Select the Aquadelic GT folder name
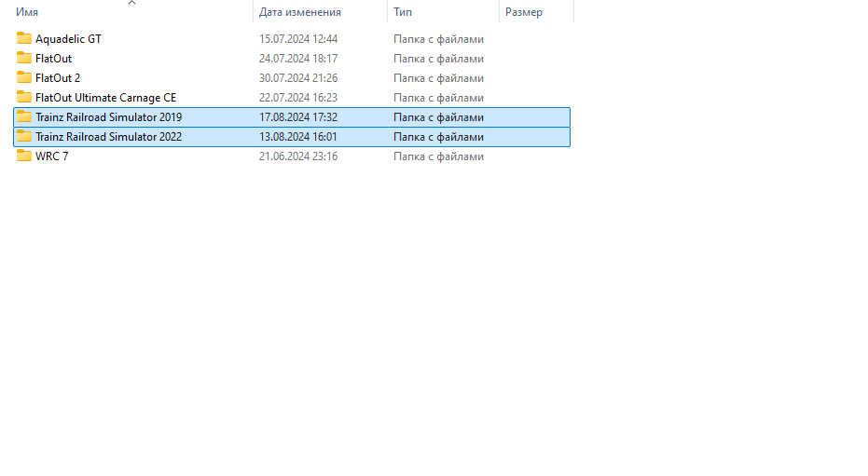Screen dimensions: 868x476 tap(68, 39)
